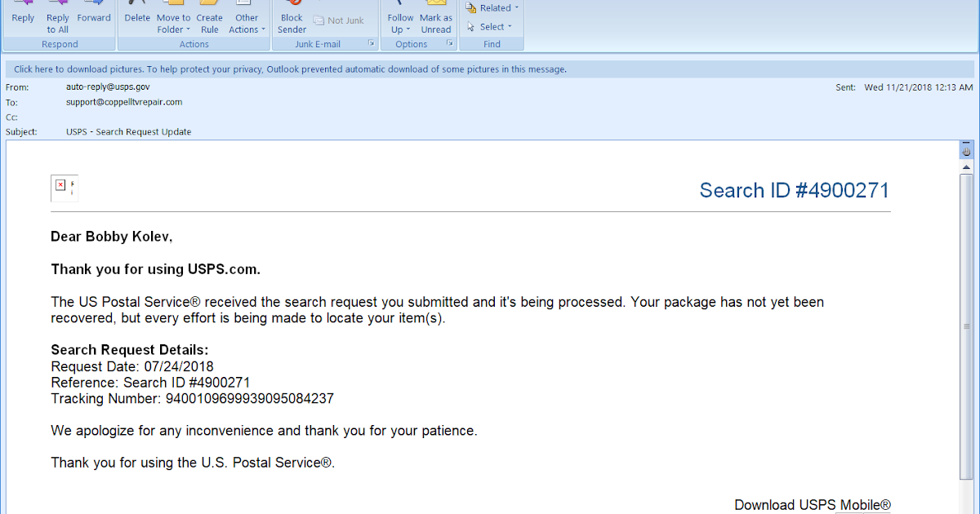Open the Junk E-mail options dialog launcher
Image resolution: width=980 pixels, height=514 pixels.
pos(372,44)
